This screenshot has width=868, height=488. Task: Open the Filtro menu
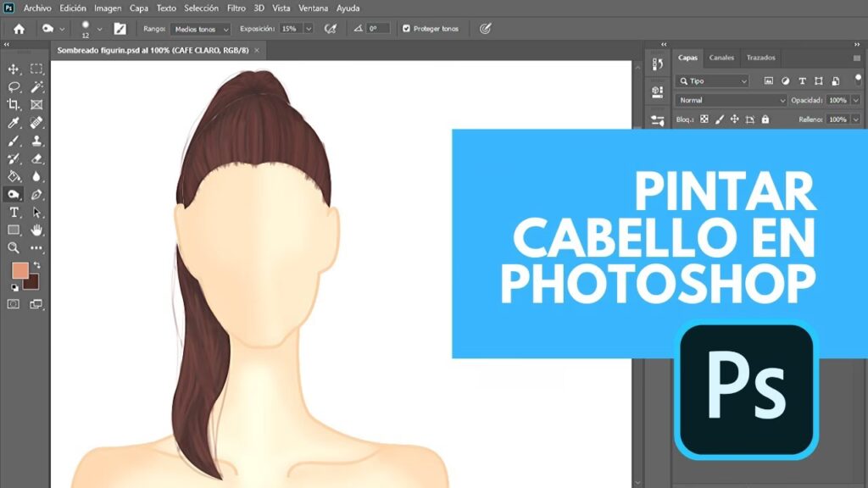(236, 8)
